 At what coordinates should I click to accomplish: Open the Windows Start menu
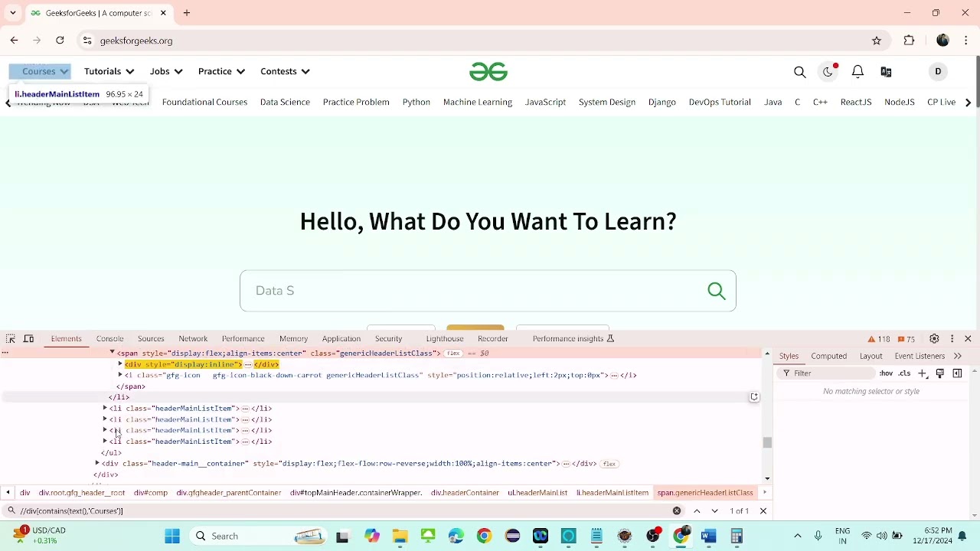[172, 536]
